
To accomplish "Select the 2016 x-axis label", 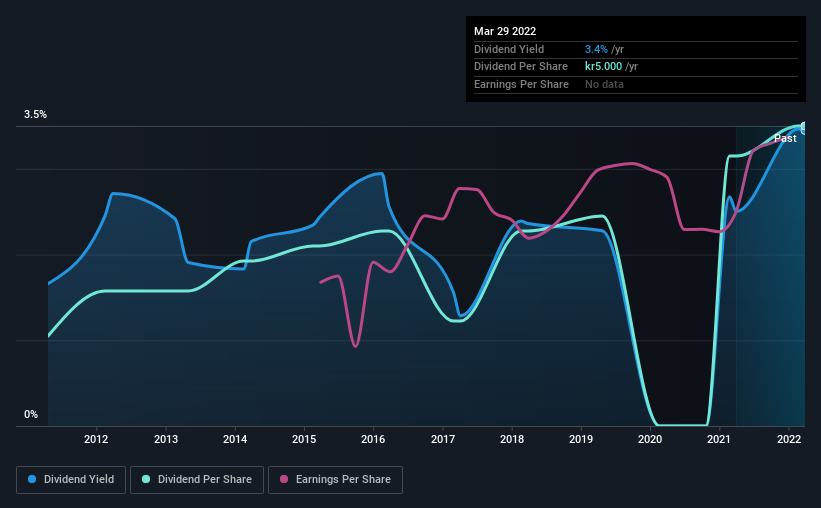I will point(373,439).
